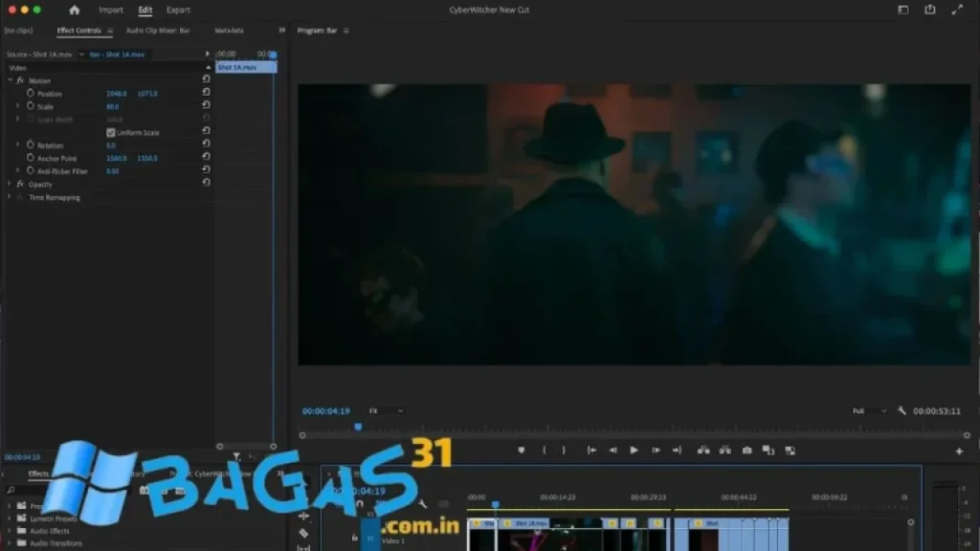Image resolution: width=980 pixels, height=551 pixels.
Task: Click the timeline ruler playhead
Action: coord(495,504)
